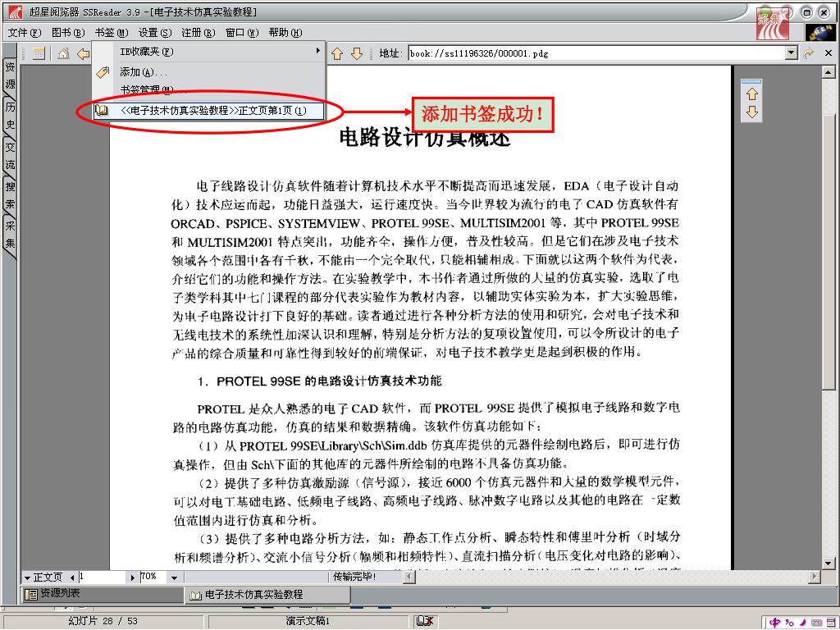Image resolution: width=840 pixels, height=630 pixels.
Task: Open the 帮助(H) menu
Action: tap(285, 33)
